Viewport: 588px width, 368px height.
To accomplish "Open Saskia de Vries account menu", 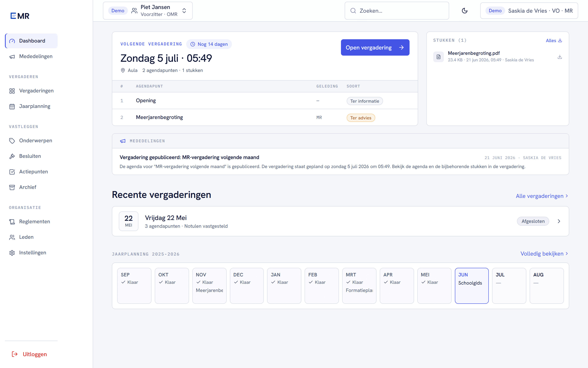I will [529, 11].
